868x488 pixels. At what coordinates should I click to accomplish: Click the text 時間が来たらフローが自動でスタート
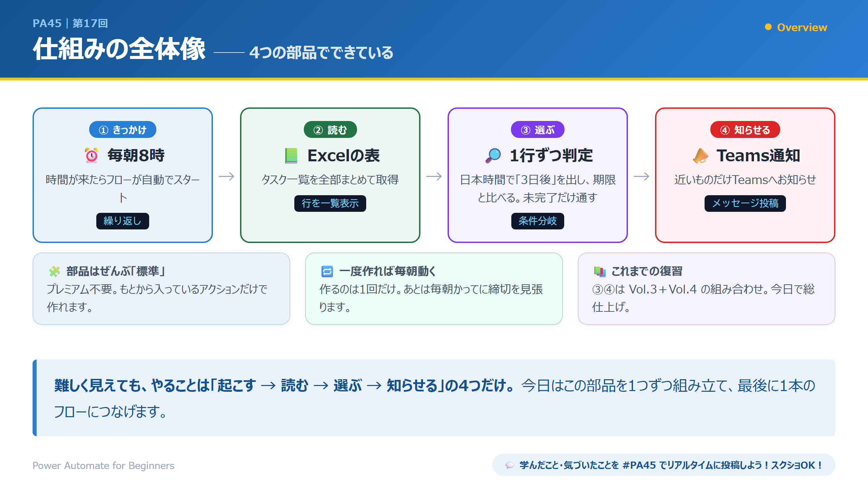coord(123,188)
